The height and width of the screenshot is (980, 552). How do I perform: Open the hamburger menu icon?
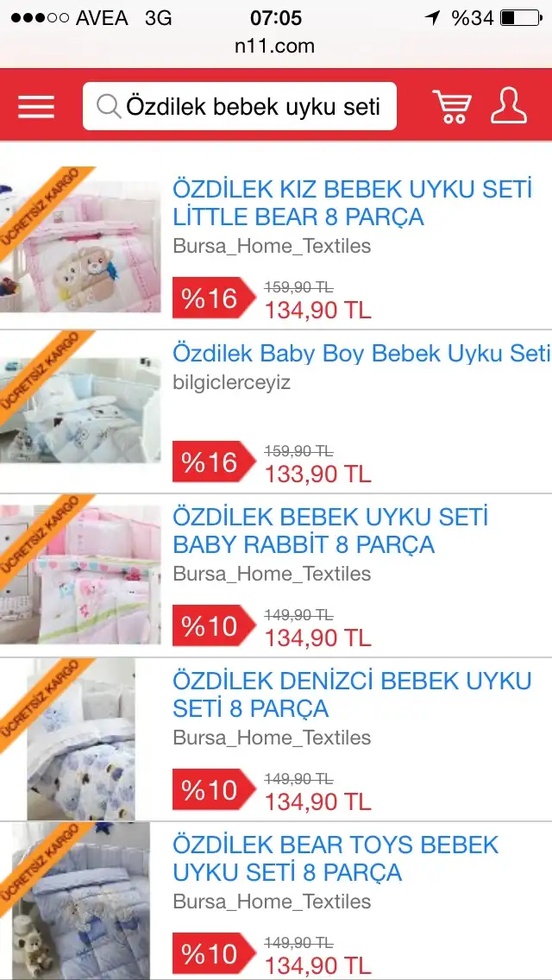35,107
